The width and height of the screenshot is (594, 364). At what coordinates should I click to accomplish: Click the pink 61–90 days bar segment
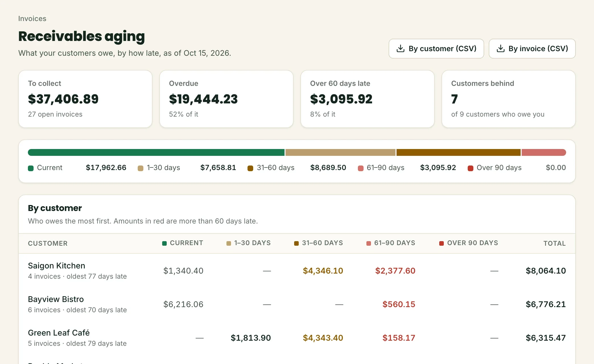point(544,152)
